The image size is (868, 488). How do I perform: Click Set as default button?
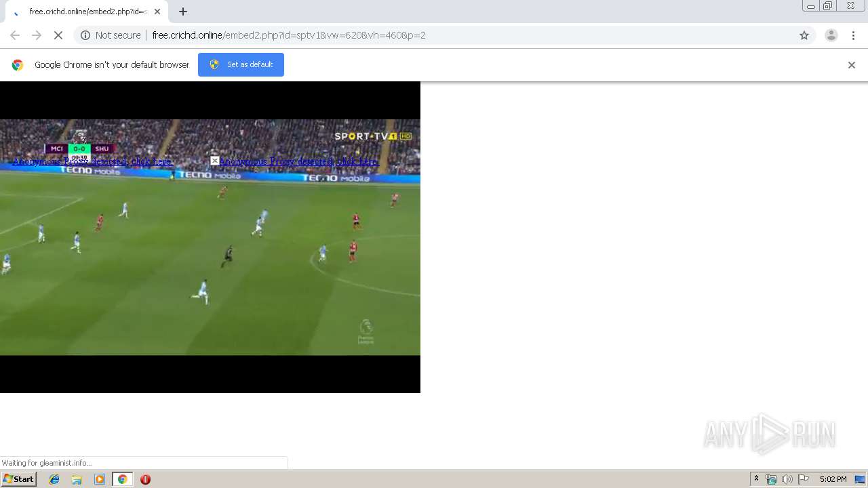tap(241, 64)
